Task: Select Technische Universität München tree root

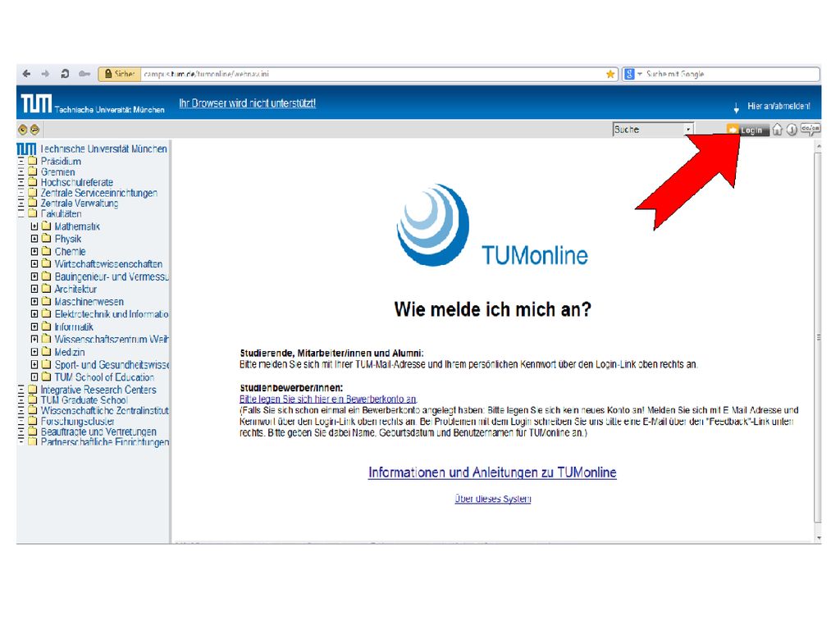Action: coord(104,149)
